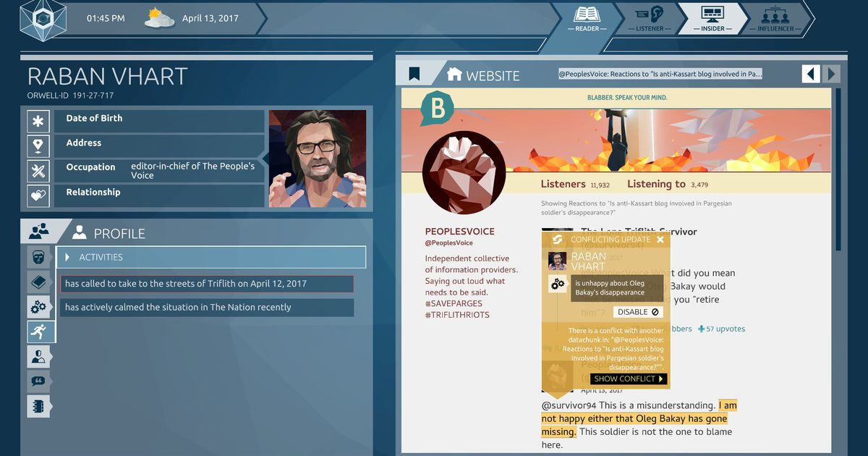Select the Insider tab
868x456 pixels.
(x=712, y=18)
